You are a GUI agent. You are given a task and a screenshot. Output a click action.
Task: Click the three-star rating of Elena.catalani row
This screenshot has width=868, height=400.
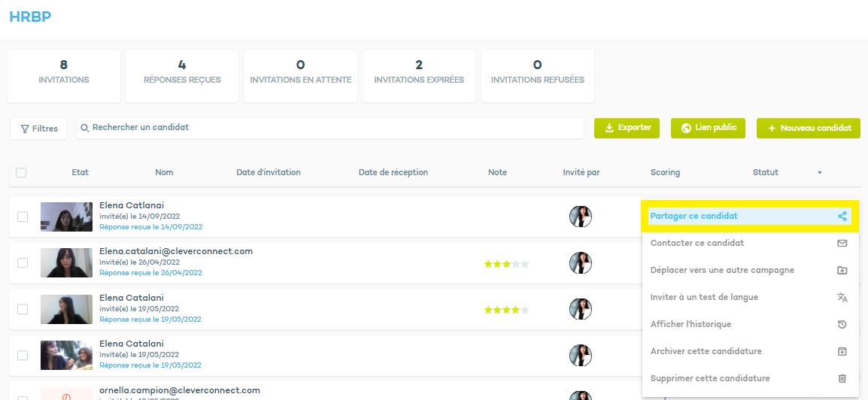pos(506,264)
